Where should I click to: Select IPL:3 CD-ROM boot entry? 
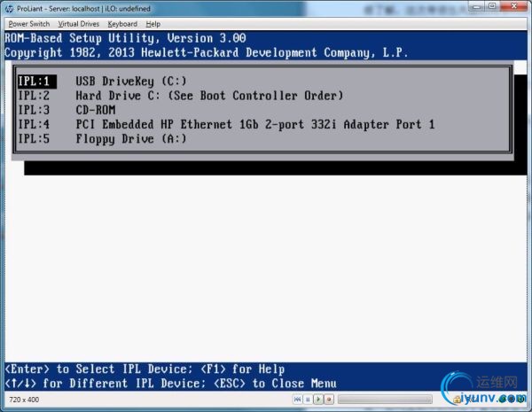coord(66,110)
